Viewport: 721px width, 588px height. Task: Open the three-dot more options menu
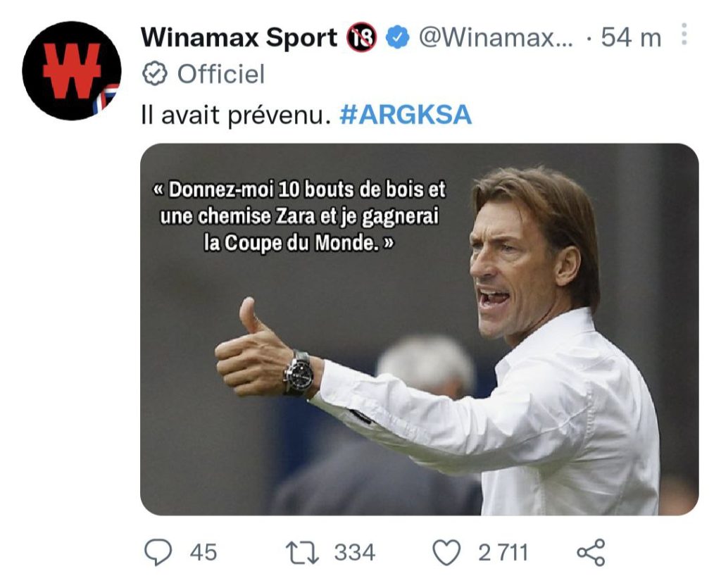[x=684, y=34]
